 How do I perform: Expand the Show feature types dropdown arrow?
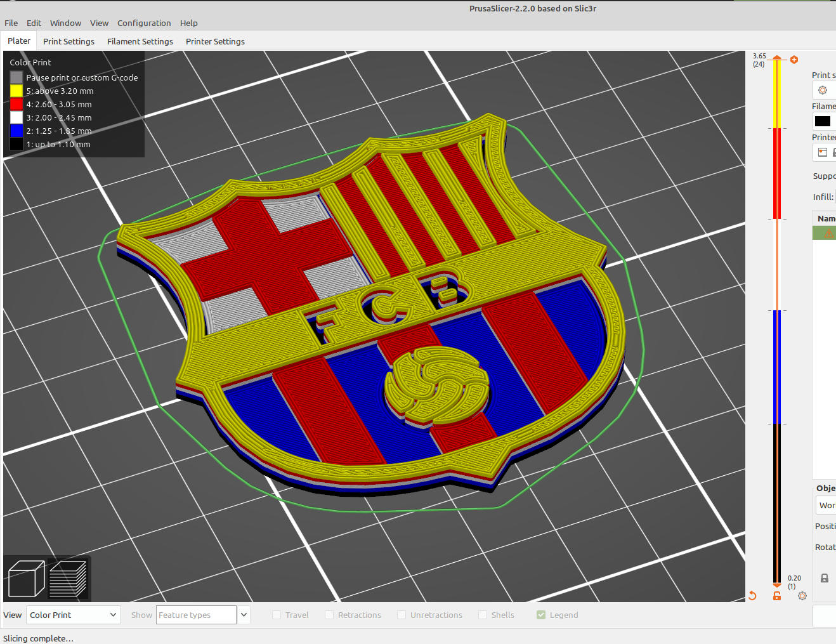tap(244, 615)
